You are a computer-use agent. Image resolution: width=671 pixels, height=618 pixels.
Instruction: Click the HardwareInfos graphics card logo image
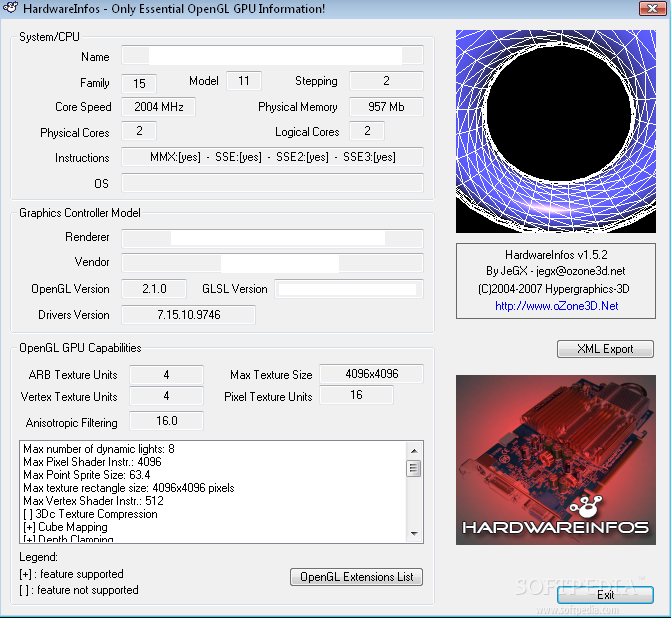click(x=555, y=460)
